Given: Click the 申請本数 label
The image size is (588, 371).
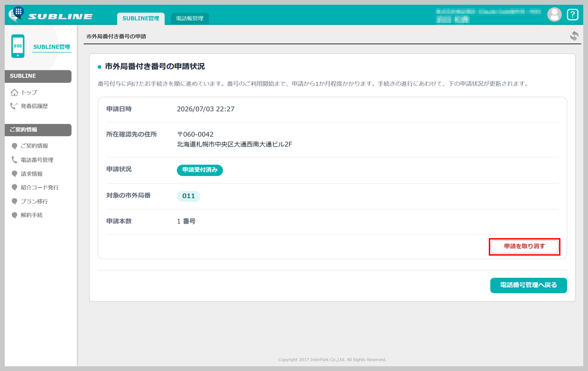Looking at the screenshot, I should pyautogui.click(x=119, y=221).
